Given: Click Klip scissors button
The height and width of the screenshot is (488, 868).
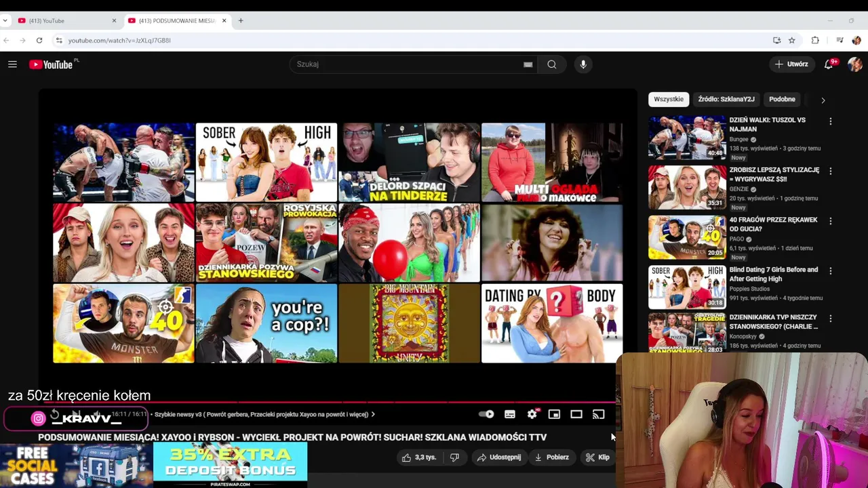Looking at the screenshot, I should [x=597, y=457].
